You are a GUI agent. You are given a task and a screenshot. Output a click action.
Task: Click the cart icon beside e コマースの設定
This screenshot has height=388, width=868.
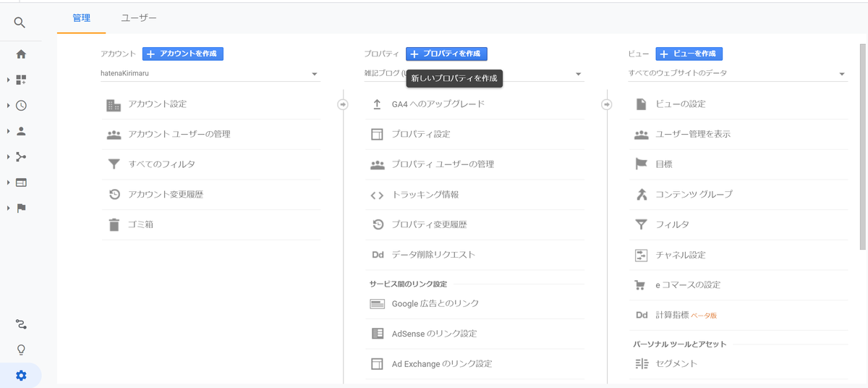640,285
